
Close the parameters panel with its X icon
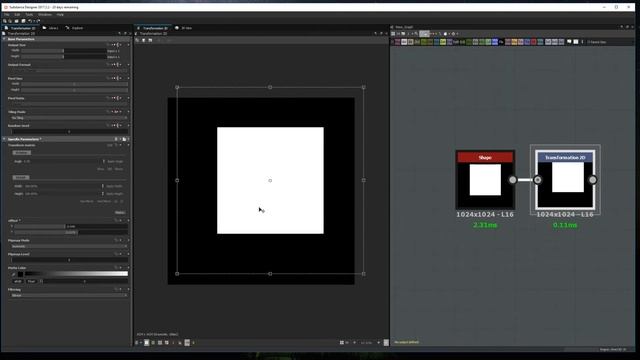point(130,33)
